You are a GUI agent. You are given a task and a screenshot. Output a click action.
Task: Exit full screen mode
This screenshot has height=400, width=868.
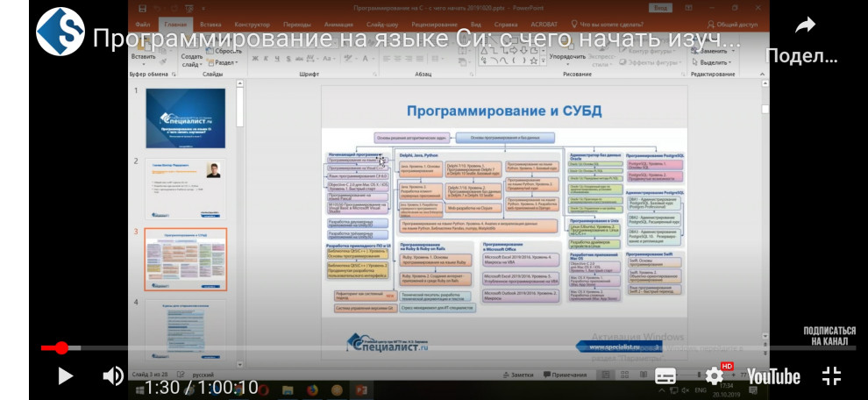pyautogui.click(x=831, y=376)
